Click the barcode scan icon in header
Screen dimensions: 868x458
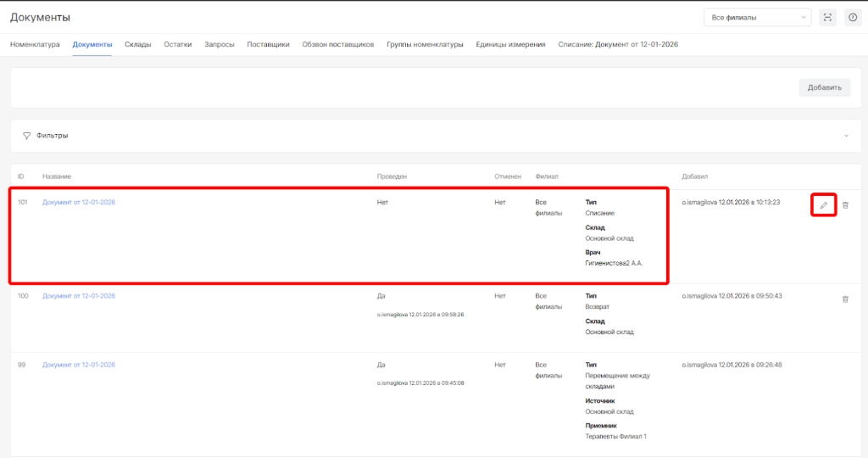click(827, 17)
